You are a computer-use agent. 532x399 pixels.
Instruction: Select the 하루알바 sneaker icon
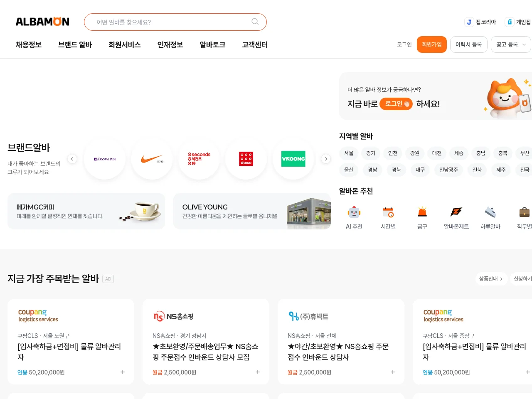[490, 212]
